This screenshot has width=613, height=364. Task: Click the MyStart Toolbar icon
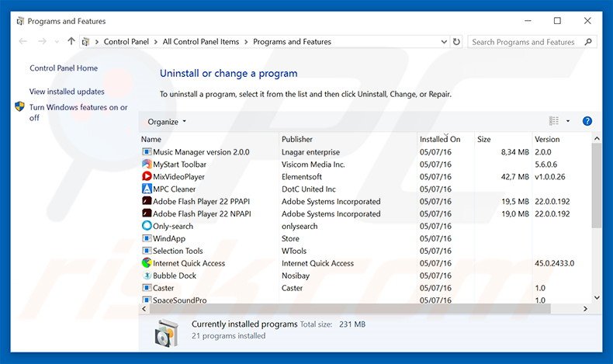click(x=147, y=165)
